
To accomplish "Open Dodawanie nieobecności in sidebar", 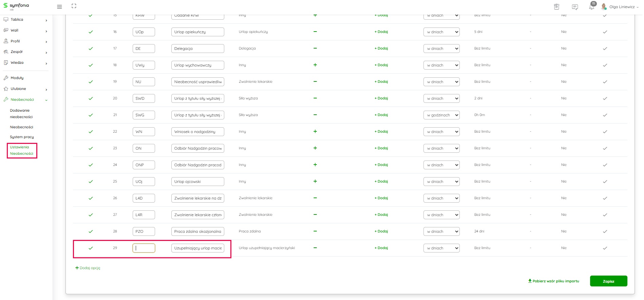I will 21,114.
